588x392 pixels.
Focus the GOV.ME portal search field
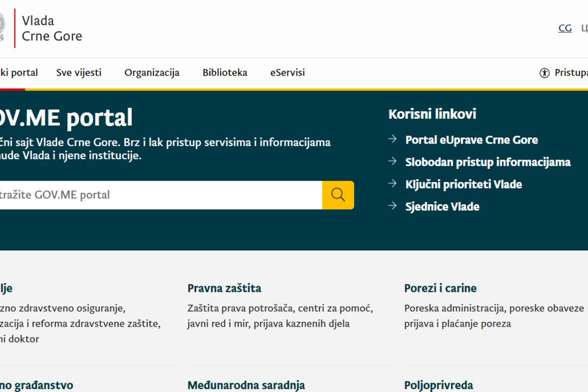pyautogui.click(x=157, y=195)
